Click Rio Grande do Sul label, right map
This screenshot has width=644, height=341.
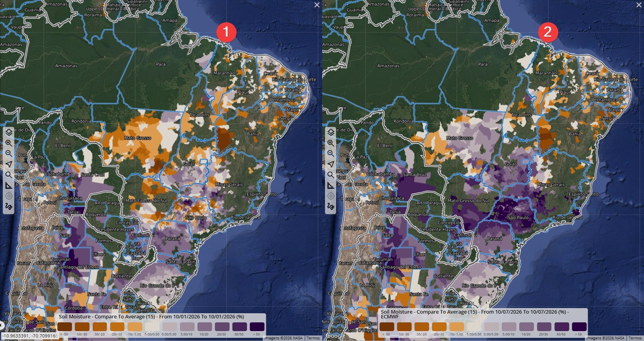pyautogui.click(x=481, y=285)
